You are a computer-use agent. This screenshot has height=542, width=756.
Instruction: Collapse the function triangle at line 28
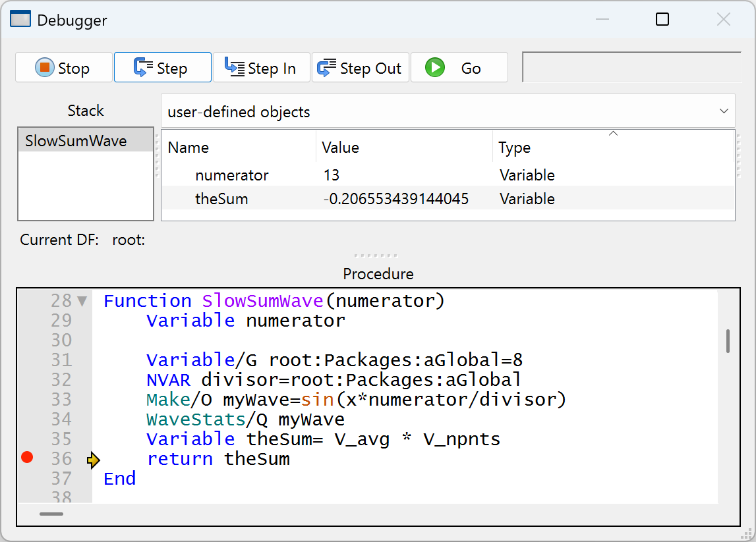tap(82, 302)
